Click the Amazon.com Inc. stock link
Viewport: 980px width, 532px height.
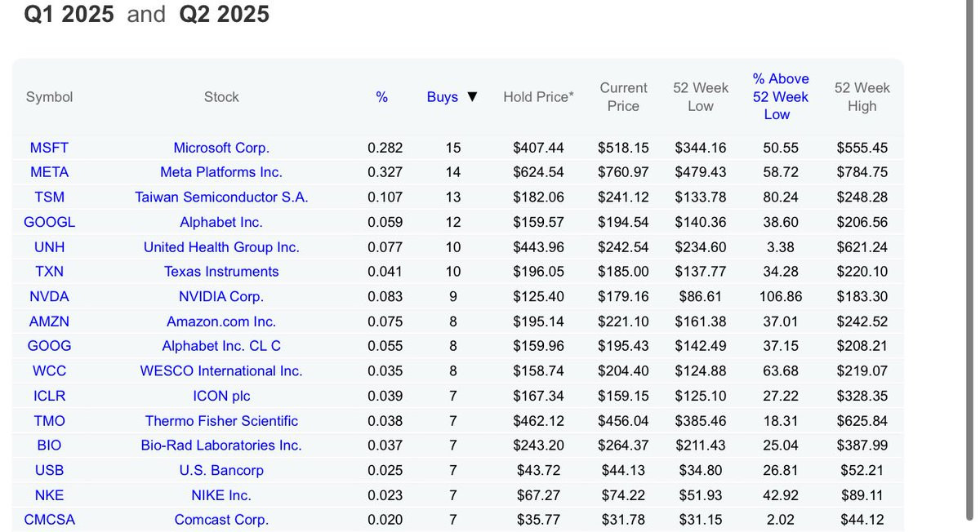(x=221, y=321)
